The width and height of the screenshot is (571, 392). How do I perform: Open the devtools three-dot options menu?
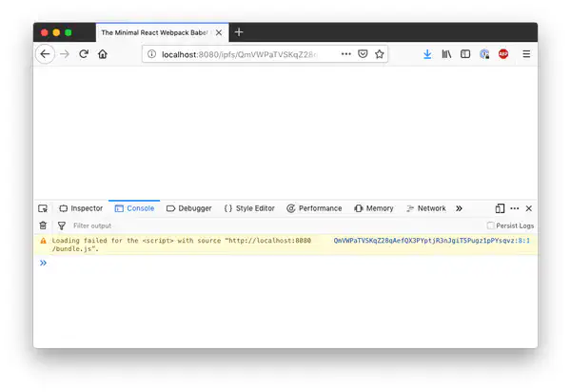[514, 208]
